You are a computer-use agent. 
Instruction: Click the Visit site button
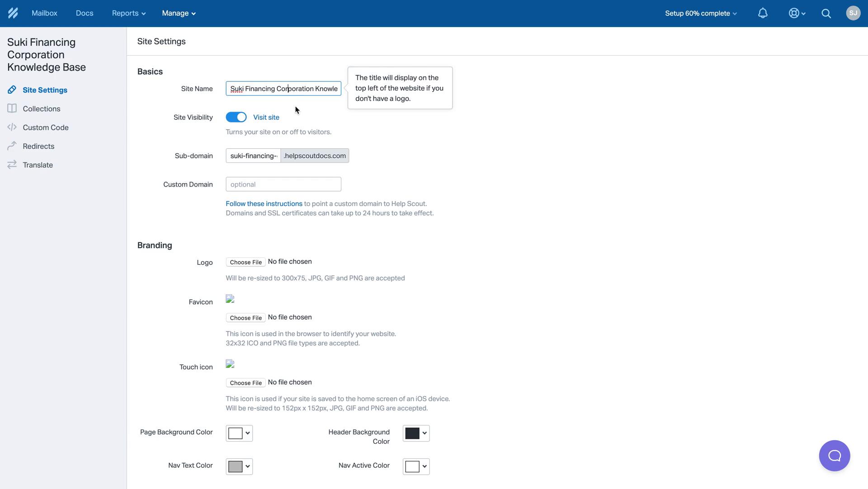coord(266,118)
